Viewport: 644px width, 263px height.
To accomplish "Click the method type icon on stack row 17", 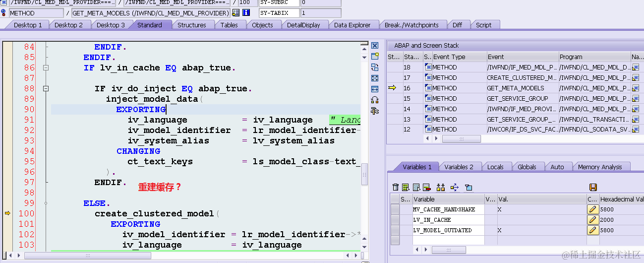I will pos(428,77).
